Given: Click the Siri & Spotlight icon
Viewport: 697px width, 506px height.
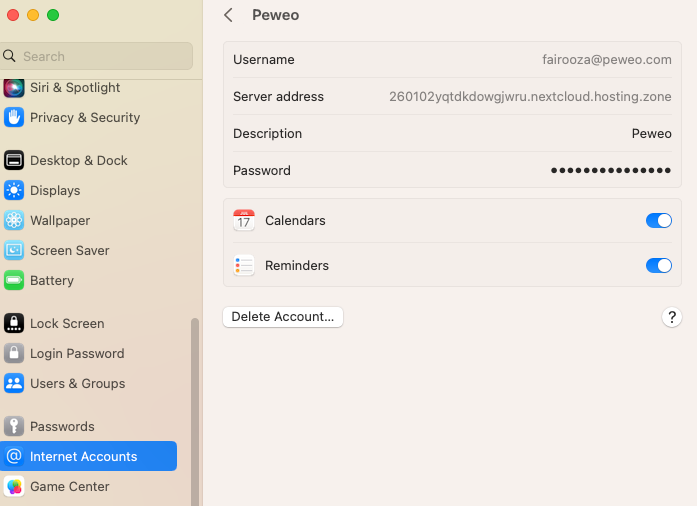Looking at the screenshot, I should tap(14, 88).
